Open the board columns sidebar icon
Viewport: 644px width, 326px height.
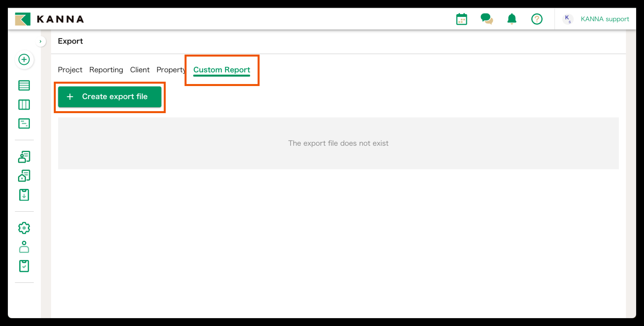(x=24, y=104)
